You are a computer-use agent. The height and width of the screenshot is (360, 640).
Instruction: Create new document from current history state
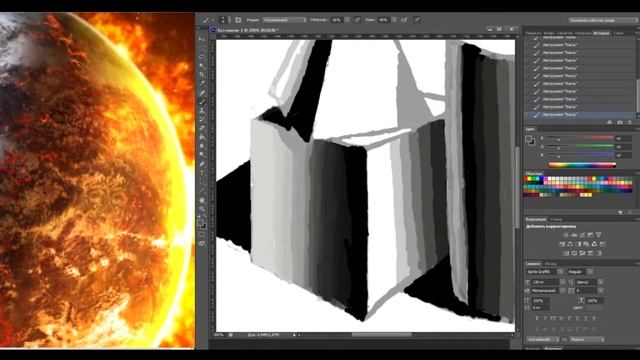[609, 122]
